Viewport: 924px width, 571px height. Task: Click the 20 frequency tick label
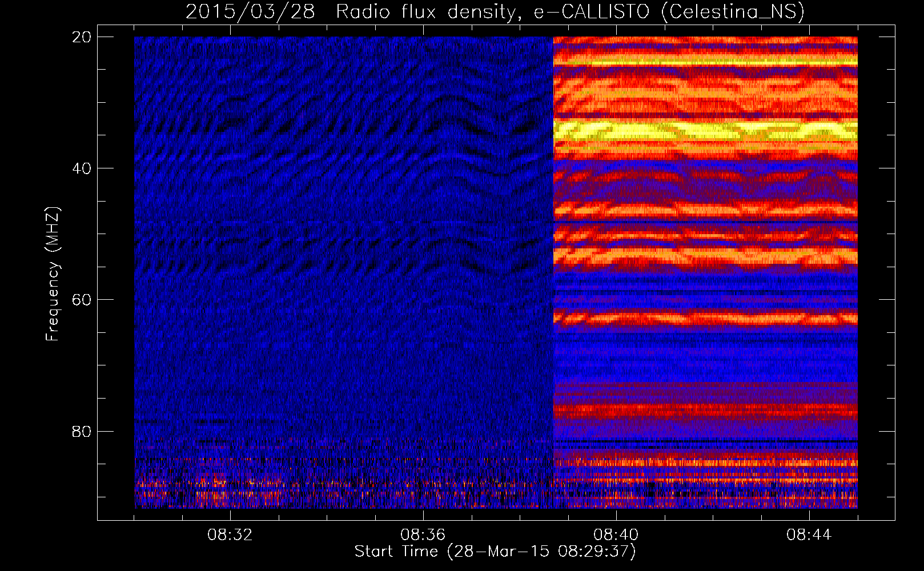(x=82, y=37)
